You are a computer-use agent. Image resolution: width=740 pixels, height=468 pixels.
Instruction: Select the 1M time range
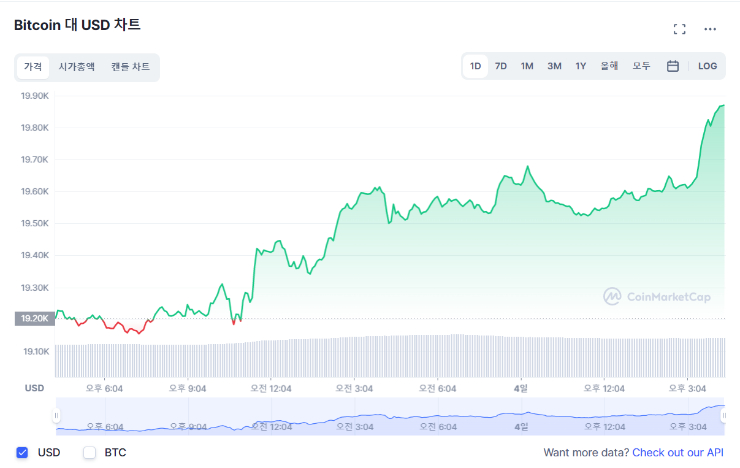coord(527,66)
